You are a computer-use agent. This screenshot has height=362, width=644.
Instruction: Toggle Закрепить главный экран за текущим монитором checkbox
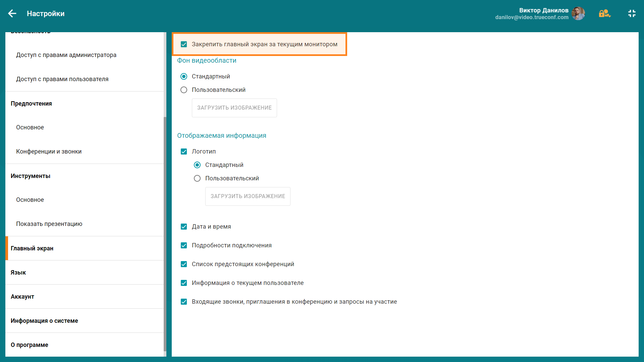coord(184,44)
